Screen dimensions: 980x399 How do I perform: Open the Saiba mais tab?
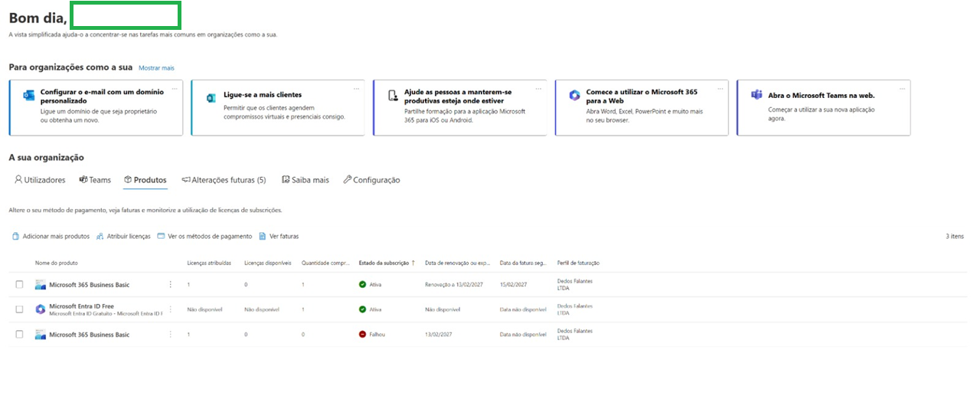click(x=305, y=180)
